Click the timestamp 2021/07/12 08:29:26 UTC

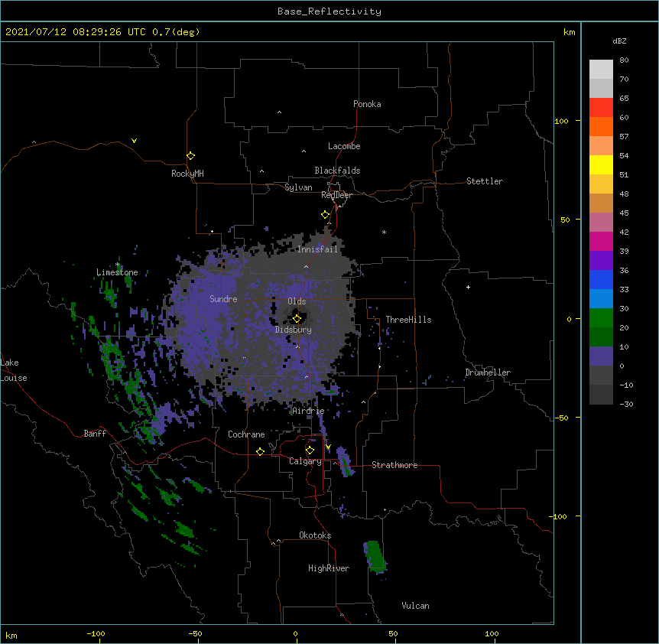(x=76, y=32)
